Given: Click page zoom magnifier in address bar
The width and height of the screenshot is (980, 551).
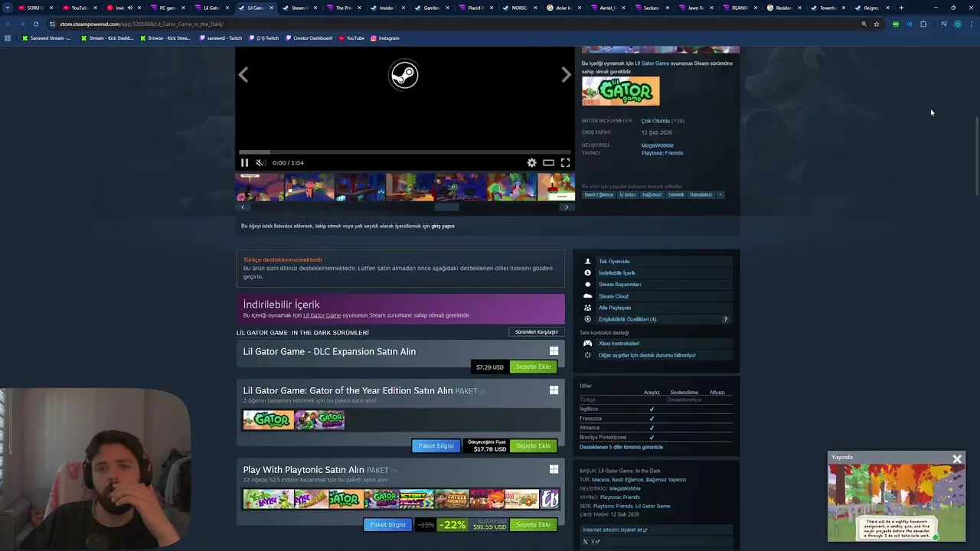Looking at the screenshot, I should point(864,24).
